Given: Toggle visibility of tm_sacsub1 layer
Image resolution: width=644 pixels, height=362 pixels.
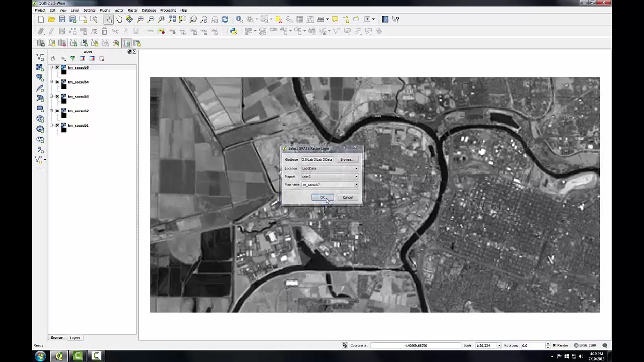Looking at the screenshot, I should pyautogui.click(x=57, y=125).
